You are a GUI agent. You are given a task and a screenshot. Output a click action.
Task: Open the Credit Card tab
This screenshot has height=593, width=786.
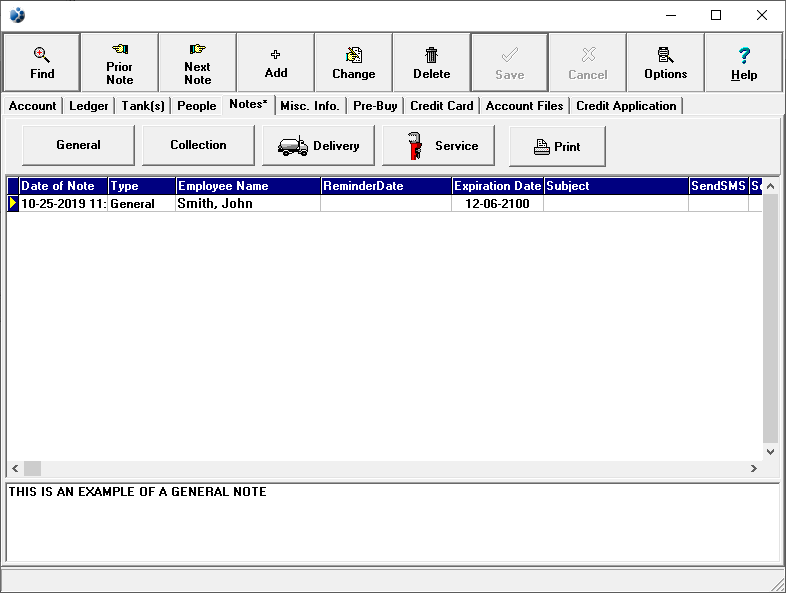point(441,106)
